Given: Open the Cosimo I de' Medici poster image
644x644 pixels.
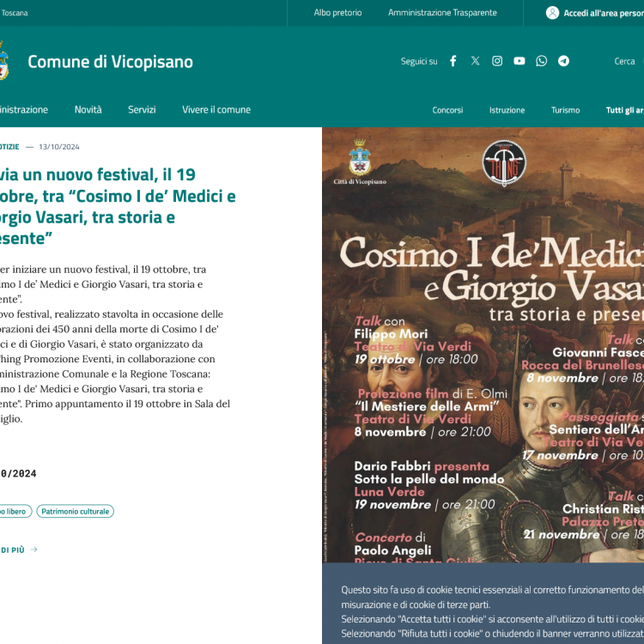Looking at the screenshot, I should point(483,344).
